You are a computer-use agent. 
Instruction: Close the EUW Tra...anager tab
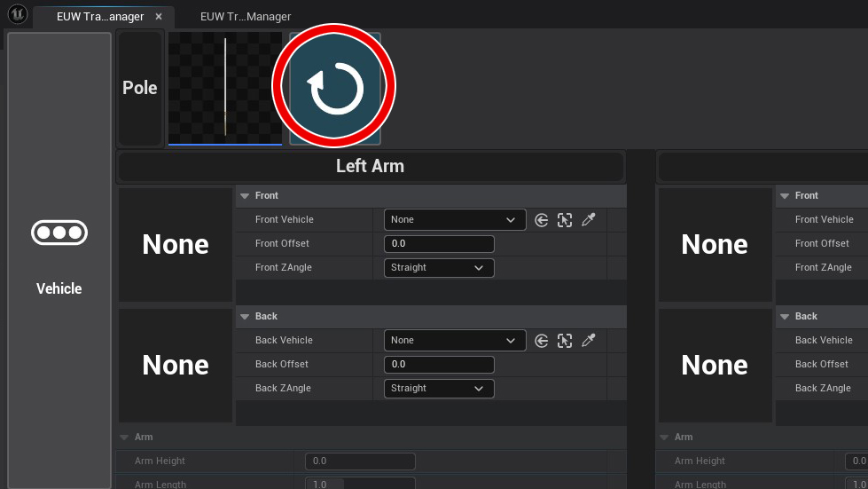(159, 17)
